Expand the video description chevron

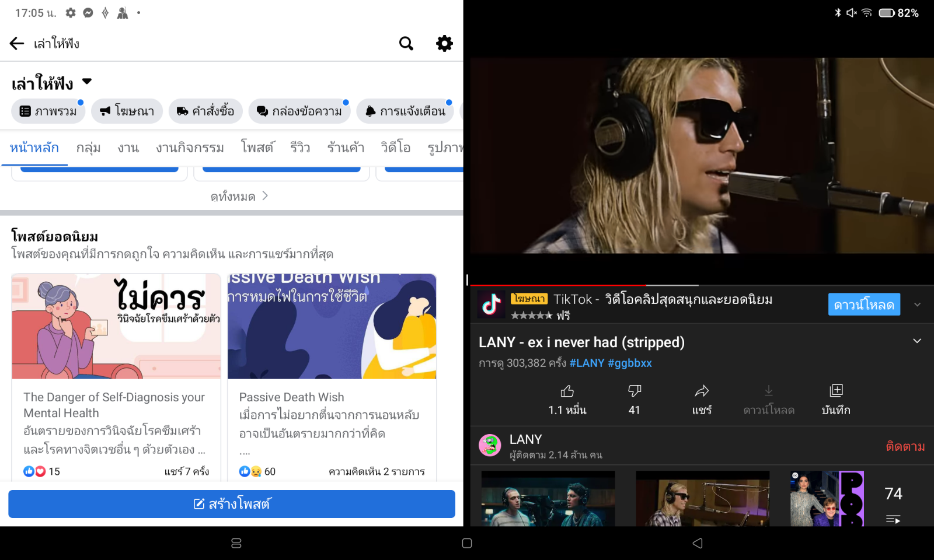pyautogui.click(x=917, y=341)
